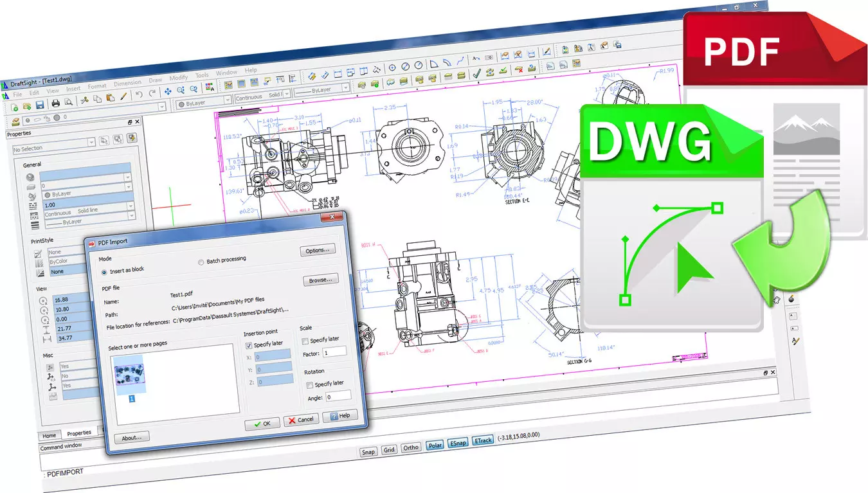Image resolution: width=868 pixels, height=493 pixels.
Task: Click the New drawing icon
Action: pos(14,106)
